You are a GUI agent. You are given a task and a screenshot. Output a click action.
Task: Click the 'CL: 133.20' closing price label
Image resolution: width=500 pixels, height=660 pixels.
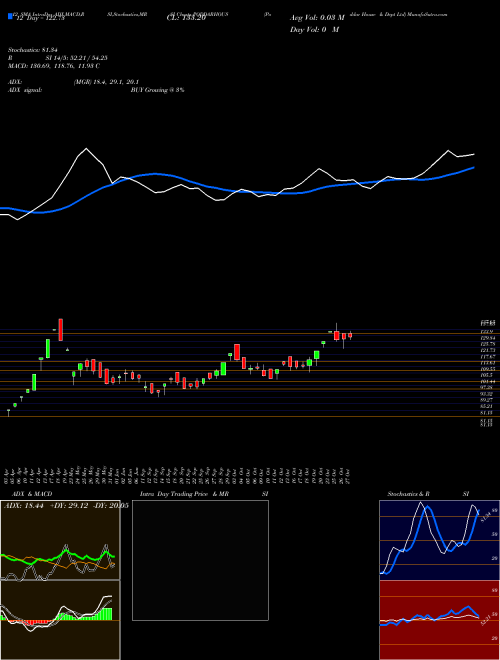coord(187,18)
